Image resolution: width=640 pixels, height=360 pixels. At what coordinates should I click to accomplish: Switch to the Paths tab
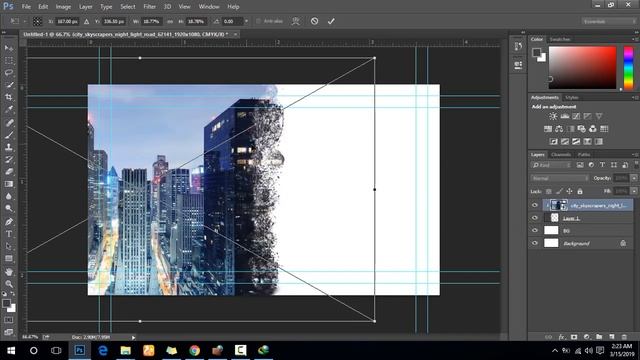(584, 155)
